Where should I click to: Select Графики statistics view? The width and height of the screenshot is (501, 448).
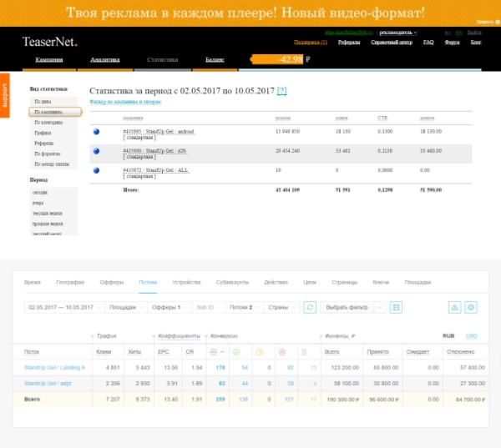pos(43,133)
